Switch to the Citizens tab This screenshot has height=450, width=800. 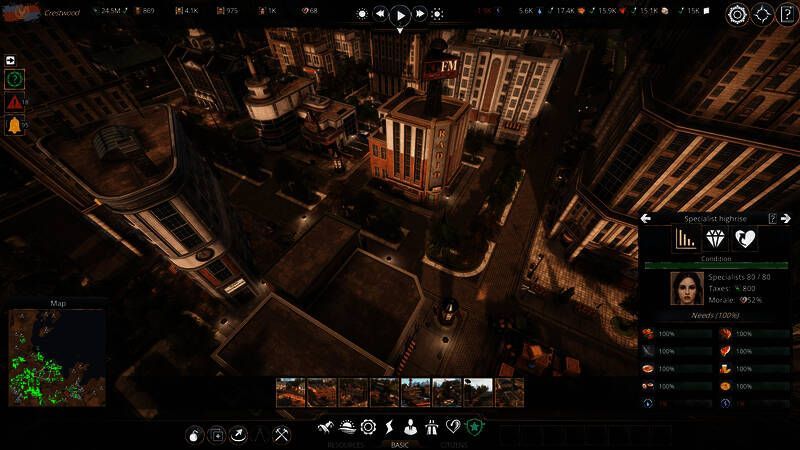[454, 444]
